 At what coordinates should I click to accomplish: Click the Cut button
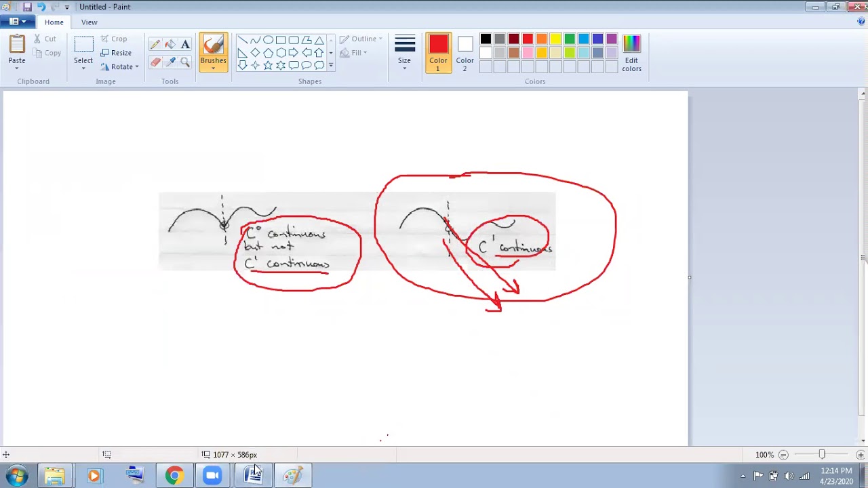(45, 39)
